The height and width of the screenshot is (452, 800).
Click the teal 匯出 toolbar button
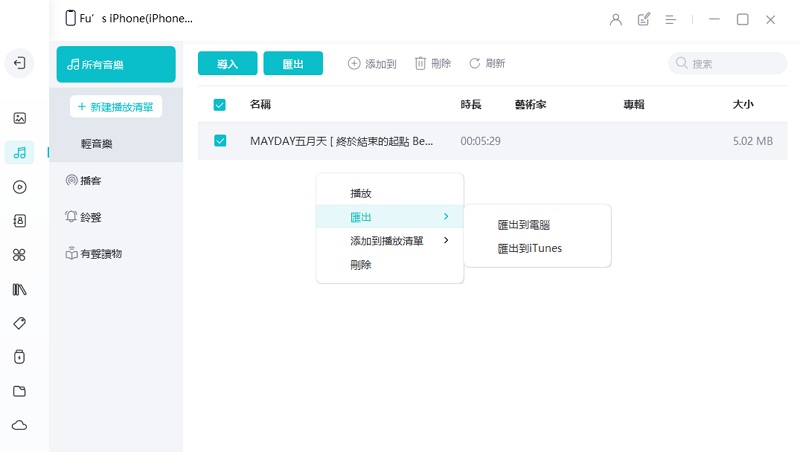[293, 63]
